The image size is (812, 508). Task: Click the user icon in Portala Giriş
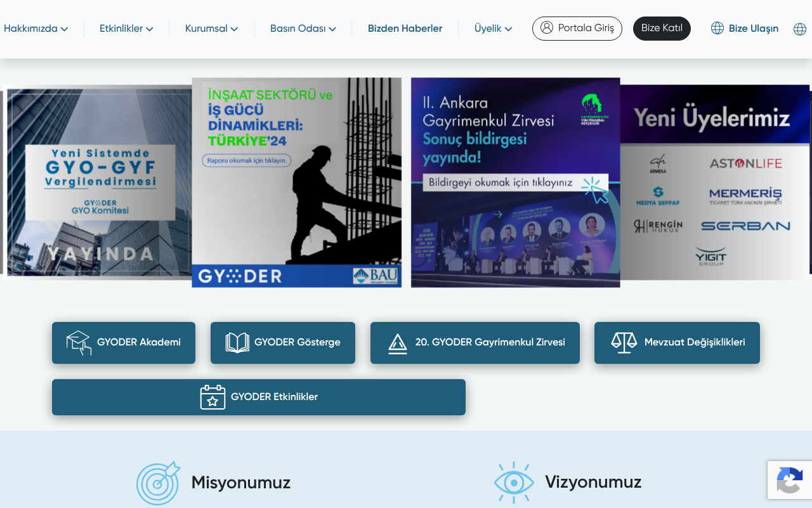pos(547,28)
